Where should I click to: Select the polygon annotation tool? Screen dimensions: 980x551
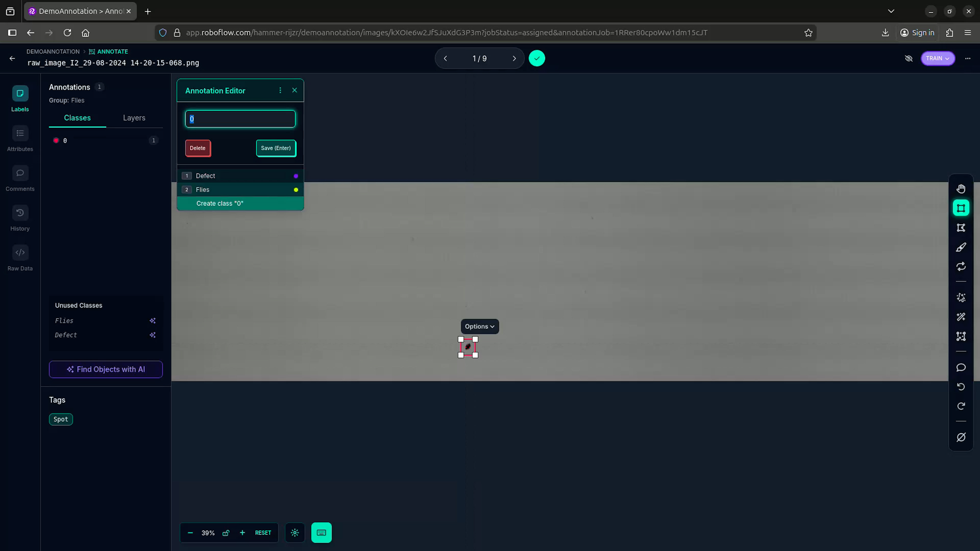tap(961, 228)
